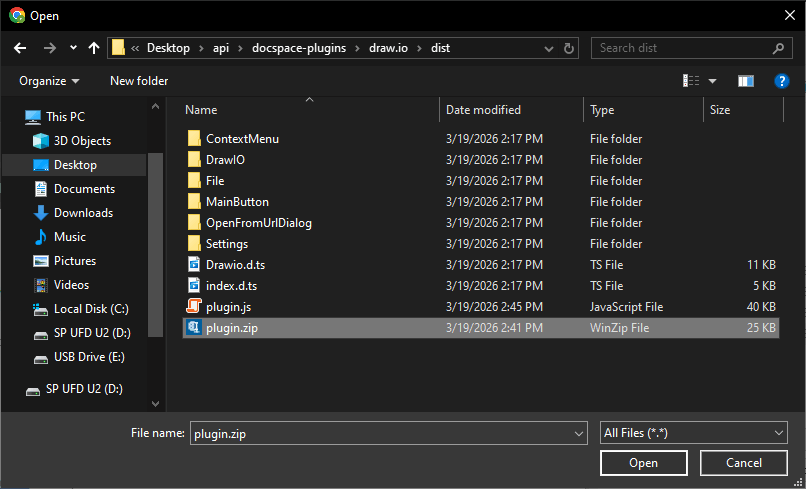Screen dimensions: 806x489
Task: Select the OpenFromUrlDialog folder icon
Action: 194,223
